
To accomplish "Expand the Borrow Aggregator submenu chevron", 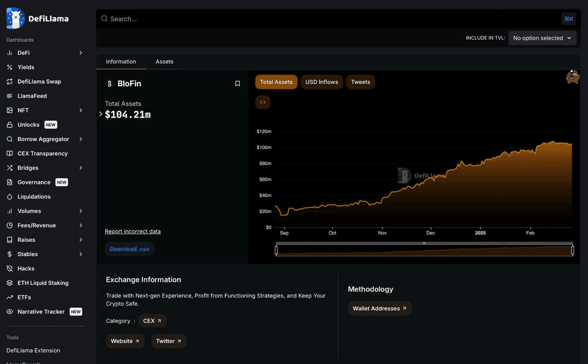I will tap(81, 139).
